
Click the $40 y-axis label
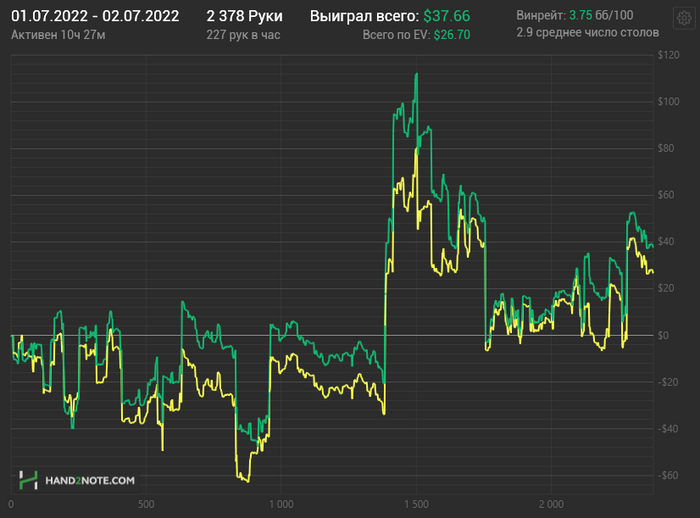click(666, 242)
